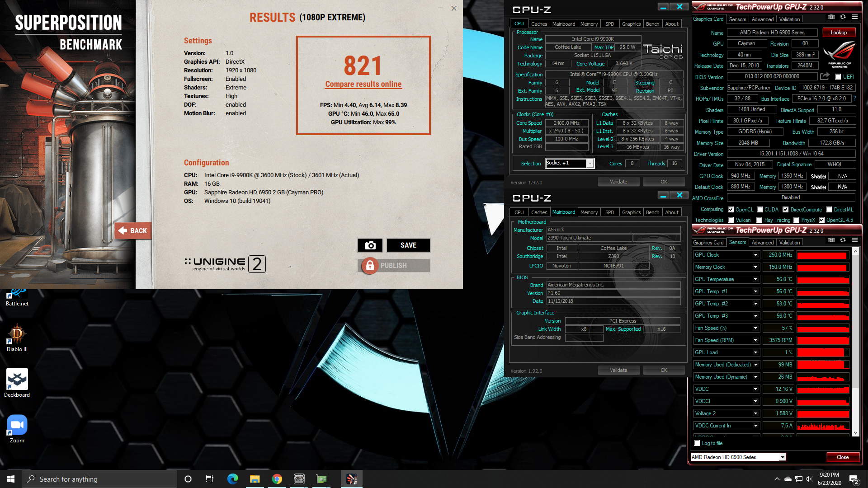Screen dimensions: 868x488
Task: Click the BIOS export share icon in GPU-Z
Action: point(825,76)
